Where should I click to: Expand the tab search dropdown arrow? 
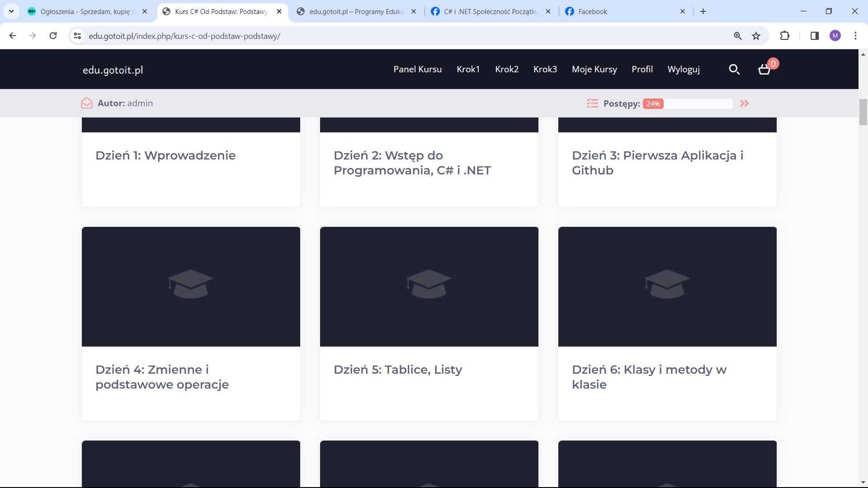11,11
